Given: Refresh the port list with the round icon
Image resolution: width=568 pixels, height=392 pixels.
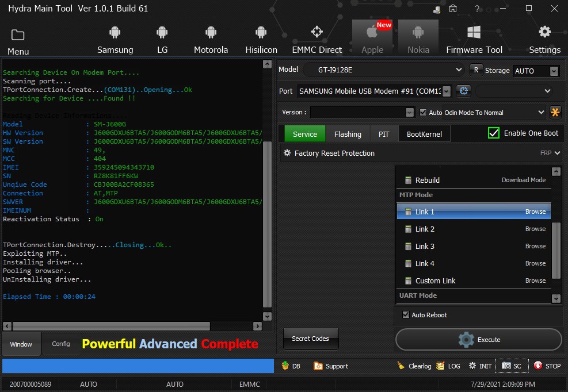Looking at the screenshot, I should coord(464,91).
